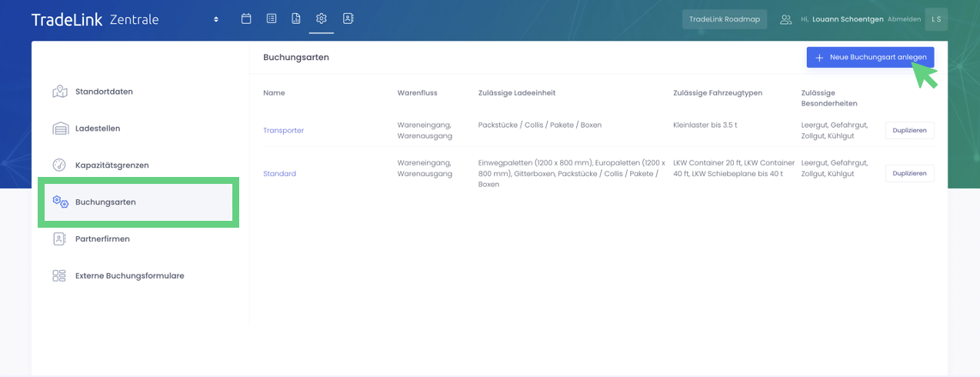980x377 pixels.
Task: Click the Abmelden logout link
Action: (904, 19)
